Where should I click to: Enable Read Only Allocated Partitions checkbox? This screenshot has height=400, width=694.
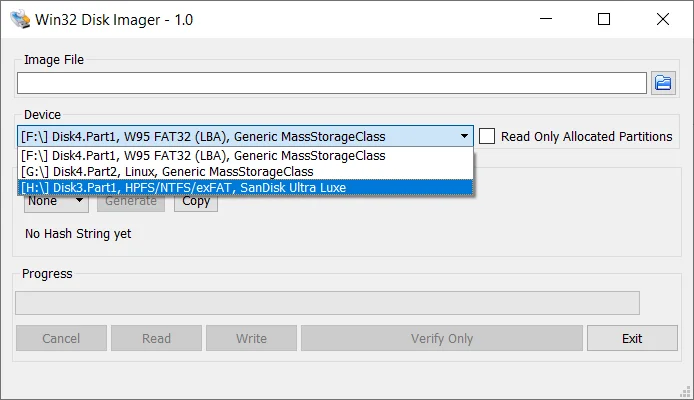[487, 136]
